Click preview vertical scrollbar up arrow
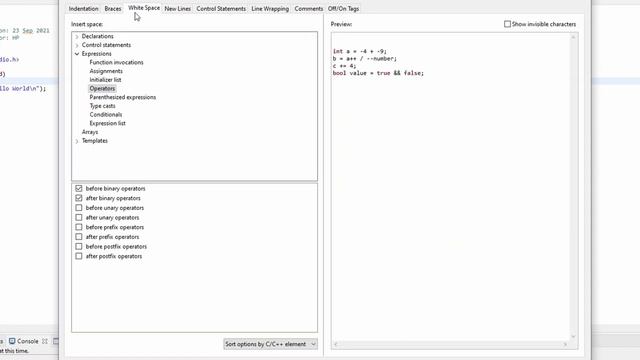 click(573, 38)
